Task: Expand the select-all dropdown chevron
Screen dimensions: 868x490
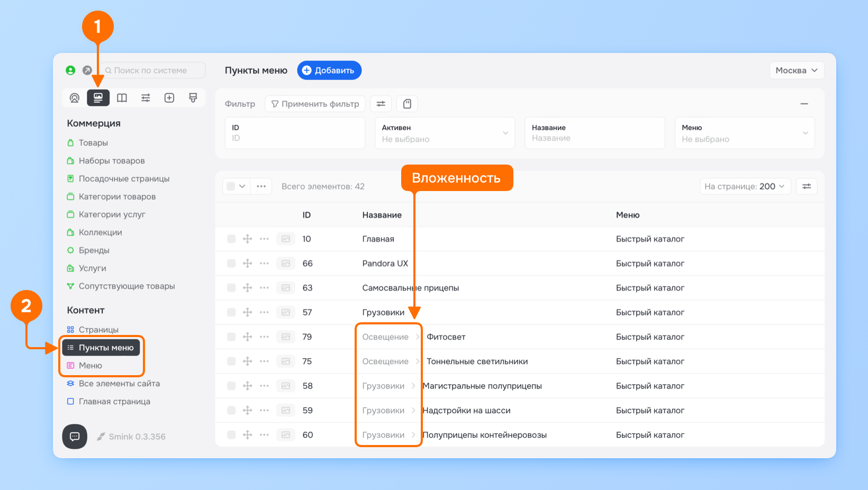Action: click(242, 186)
